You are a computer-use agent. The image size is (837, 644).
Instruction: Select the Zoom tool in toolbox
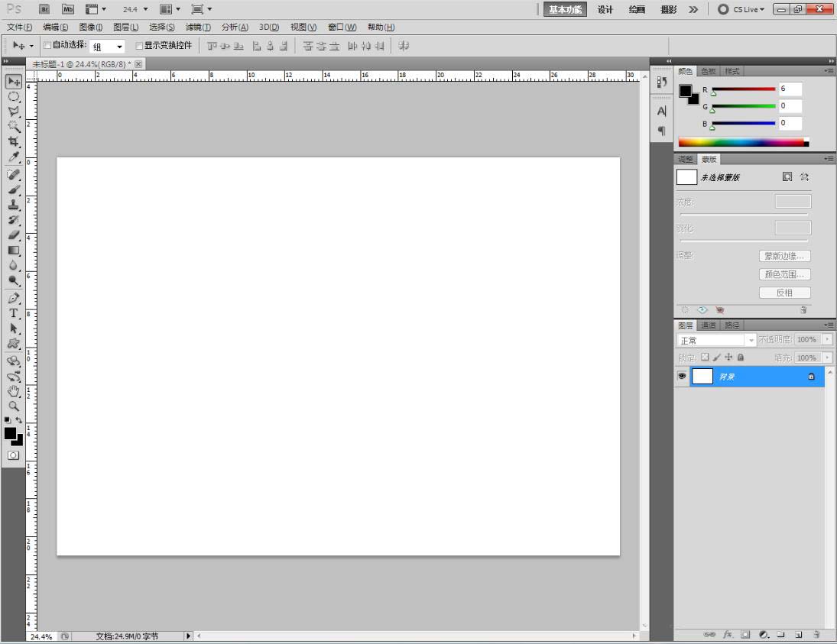click(14, 406)
